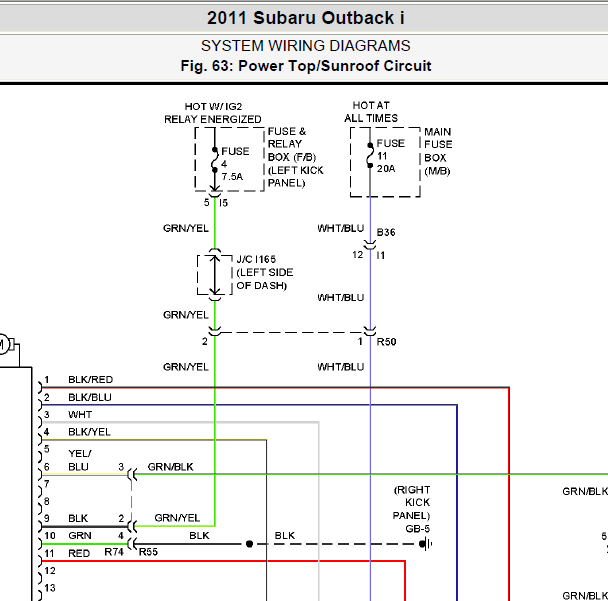Click the GB-5 ground symbol

[x=425, y=544]
